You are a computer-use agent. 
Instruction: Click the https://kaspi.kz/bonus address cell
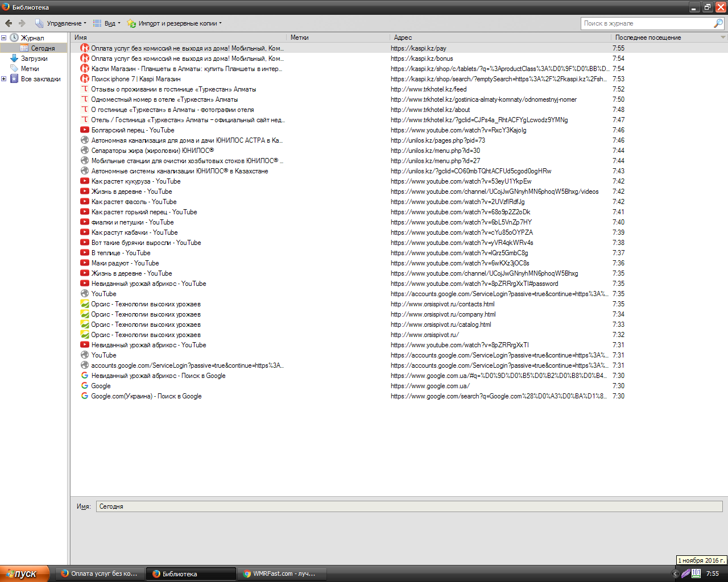[422, 59]
